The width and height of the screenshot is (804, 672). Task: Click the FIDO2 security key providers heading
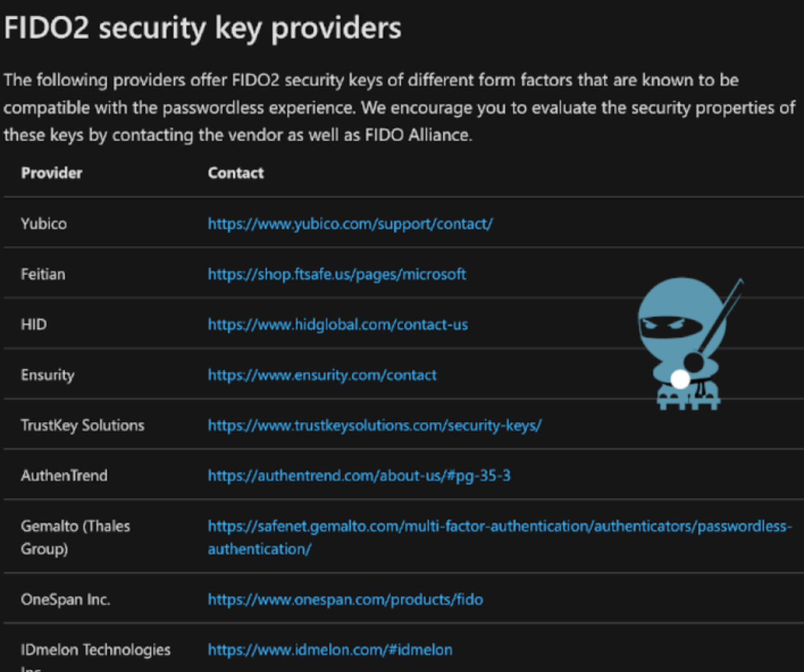[x=203, y=27]
